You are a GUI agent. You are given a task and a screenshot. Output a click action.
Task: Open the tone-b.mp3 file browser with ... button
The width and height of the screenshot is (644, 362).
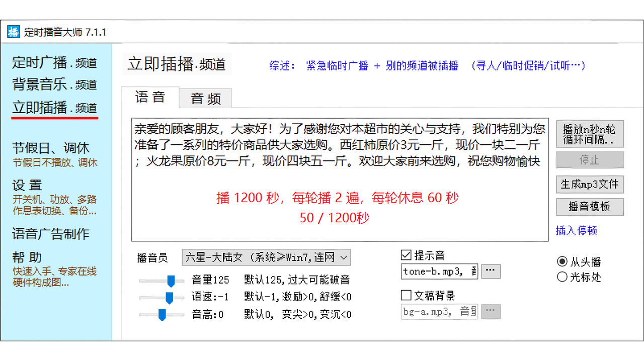click(491, 271)
